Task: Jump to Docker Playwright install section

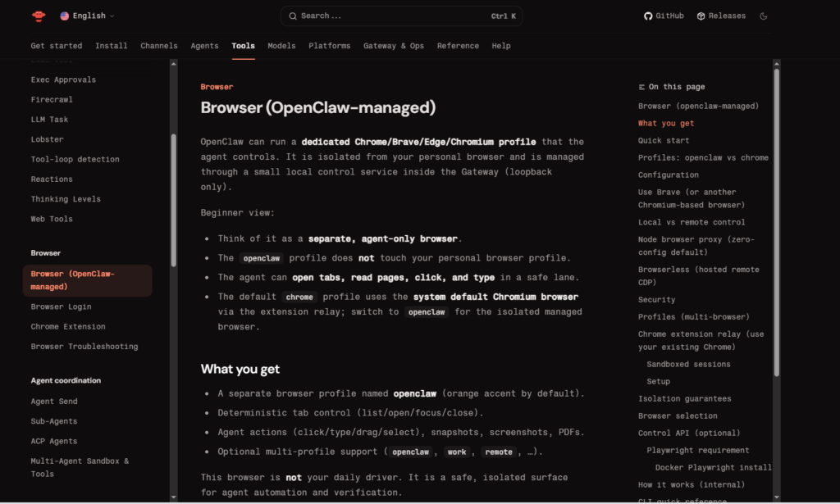Action: (713, 468)
